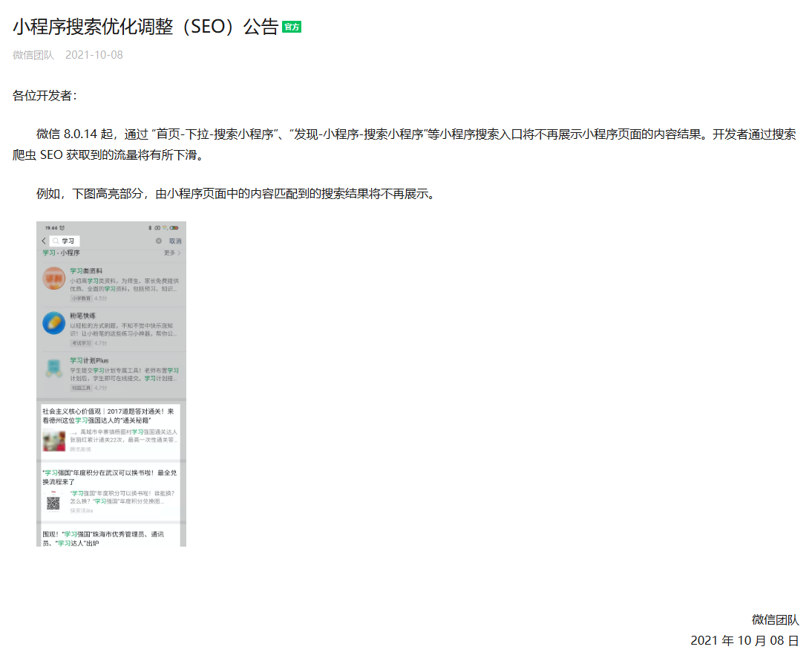The width and height of the screenshot is (812, 661).
Task: Click the paragraph starting with 微信 8.0.14 起
Action: [x=405, y=145]
